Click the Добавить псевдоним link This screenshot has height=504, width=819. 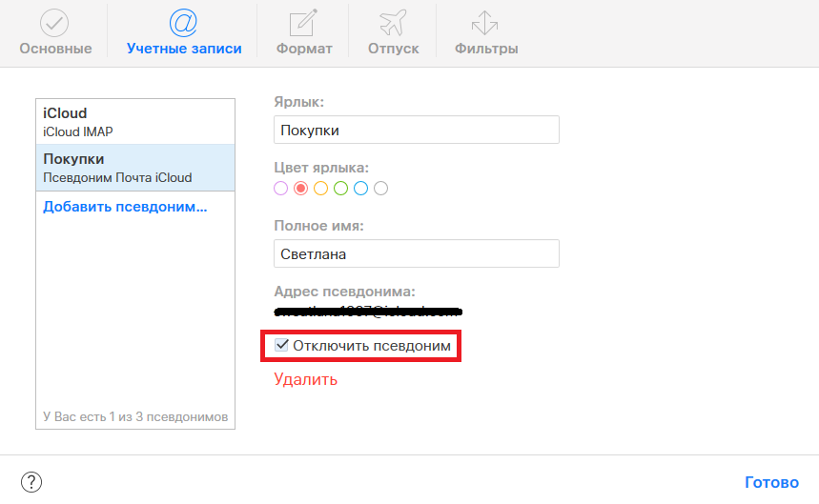[125, 207]
